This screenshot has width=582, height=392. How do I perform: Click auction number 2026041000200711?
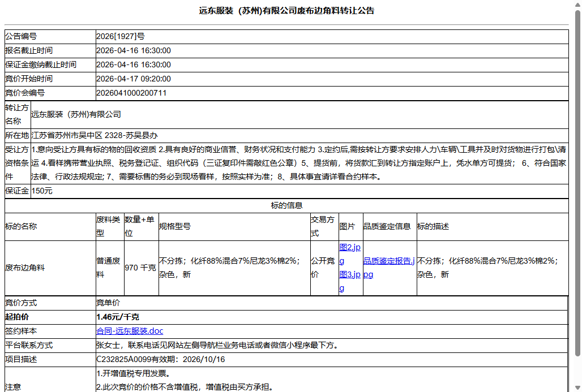click(x=131, y=93)
